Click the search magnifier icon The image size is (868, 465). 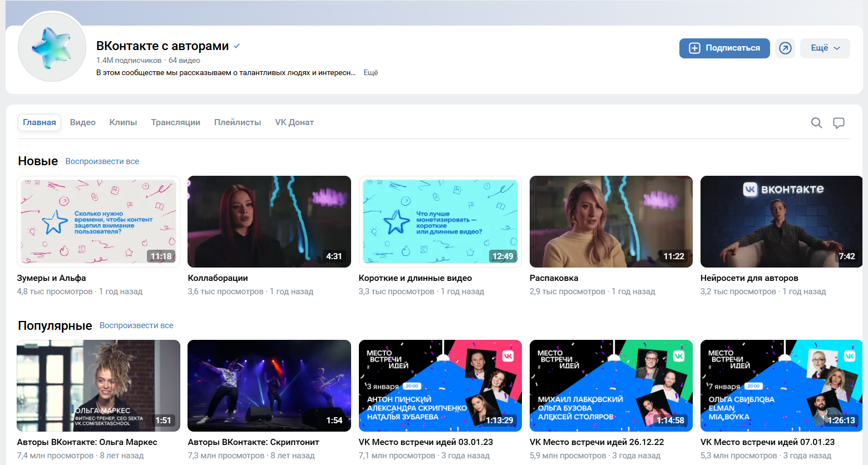(816, 123)
